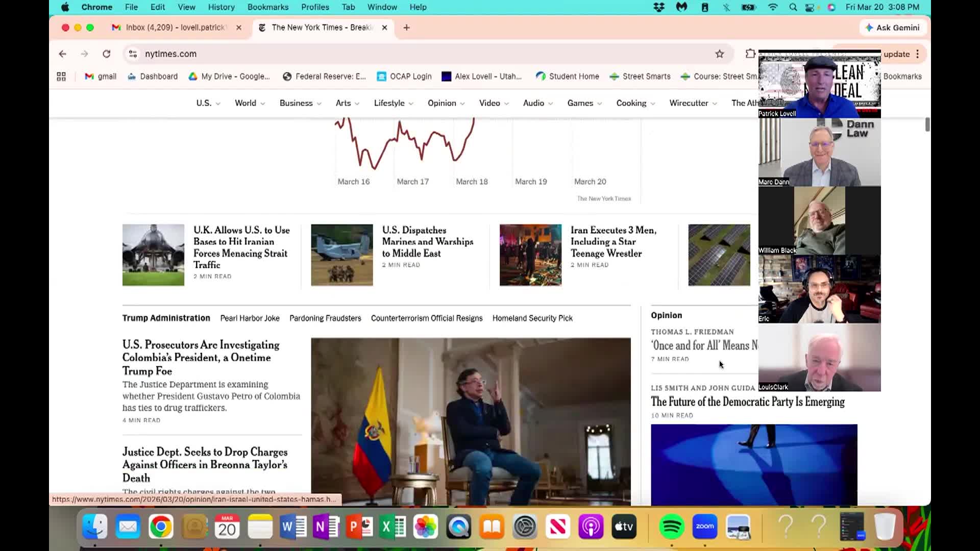The image size is (980, 551).
Task: Open the site information icon in the address bar
Action: click(x=133, y=54)
